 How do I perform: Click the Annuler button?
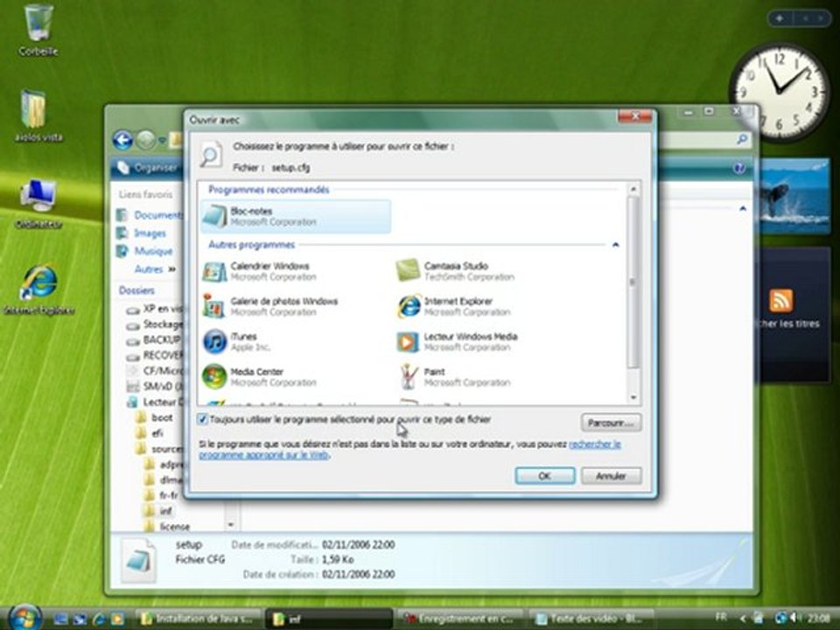coord(611,476)
